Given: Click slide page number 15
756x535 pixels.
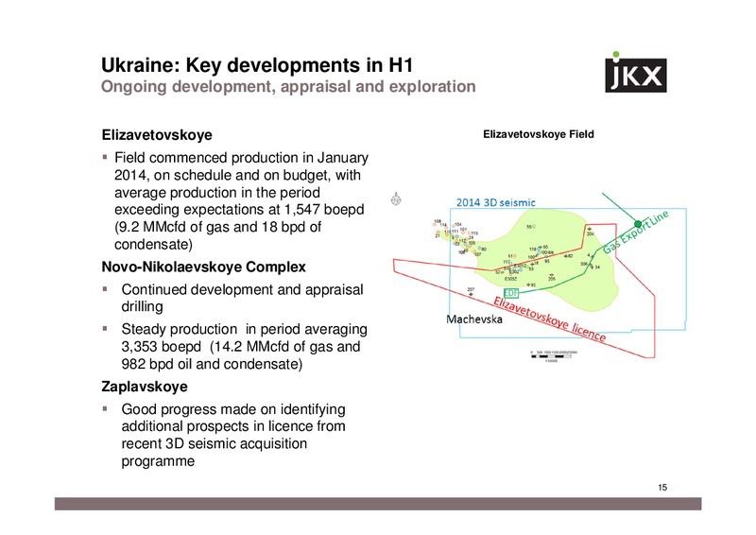Looking at the screenshot, I should pos(662,487).
